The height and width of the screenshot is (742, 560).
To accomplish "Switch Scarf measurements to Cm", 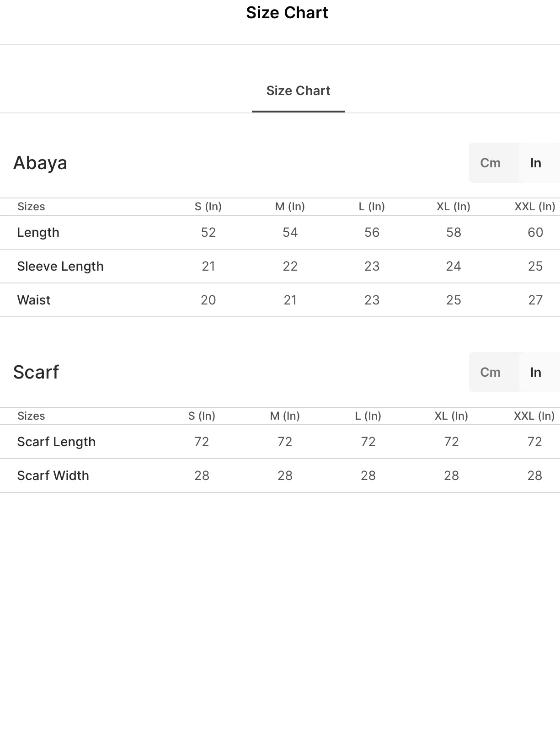I will 490,372.
